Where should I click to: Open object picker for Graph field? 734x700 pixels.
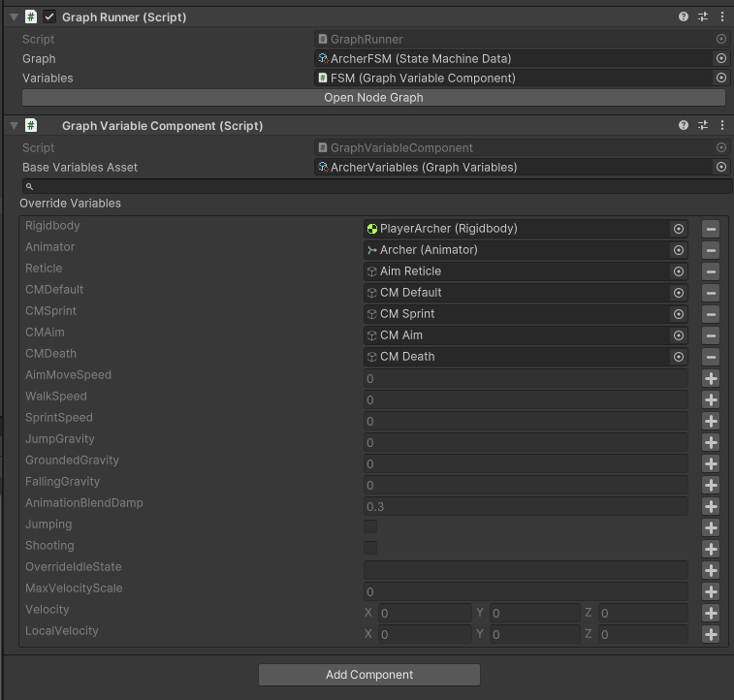(721, 58)
